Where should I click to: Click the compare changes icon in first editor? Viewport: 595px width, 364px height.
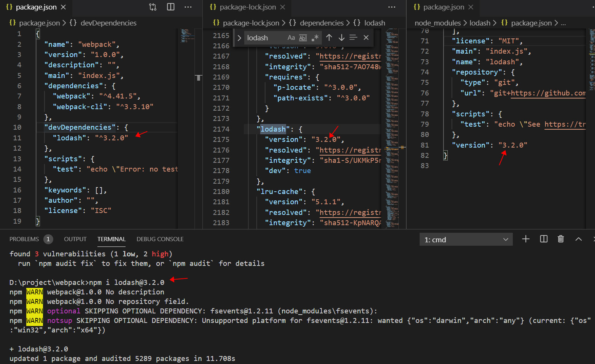pos(153,7)
